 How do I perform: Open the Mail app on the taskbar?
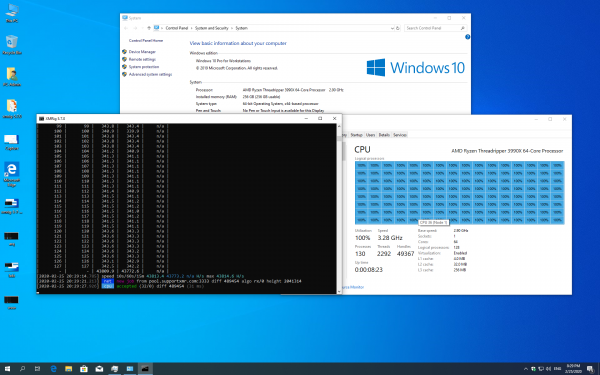99,369
